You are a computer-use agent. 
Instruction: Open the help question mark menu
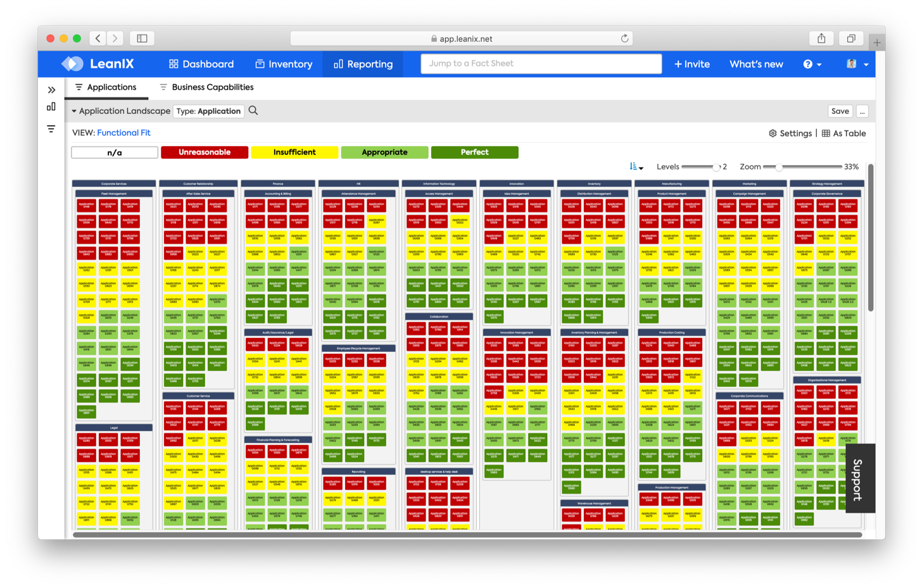[812, 64]
